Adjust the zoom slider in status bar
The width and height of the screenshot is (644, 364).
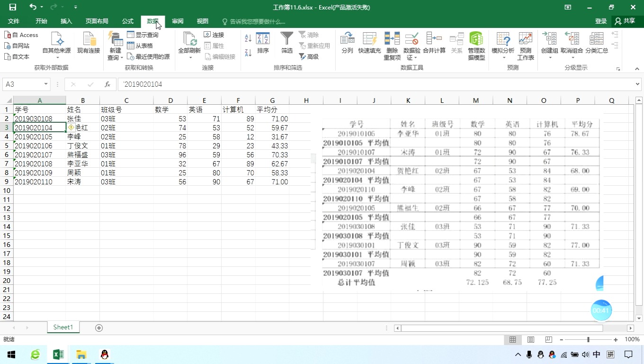tap(589, 339)
